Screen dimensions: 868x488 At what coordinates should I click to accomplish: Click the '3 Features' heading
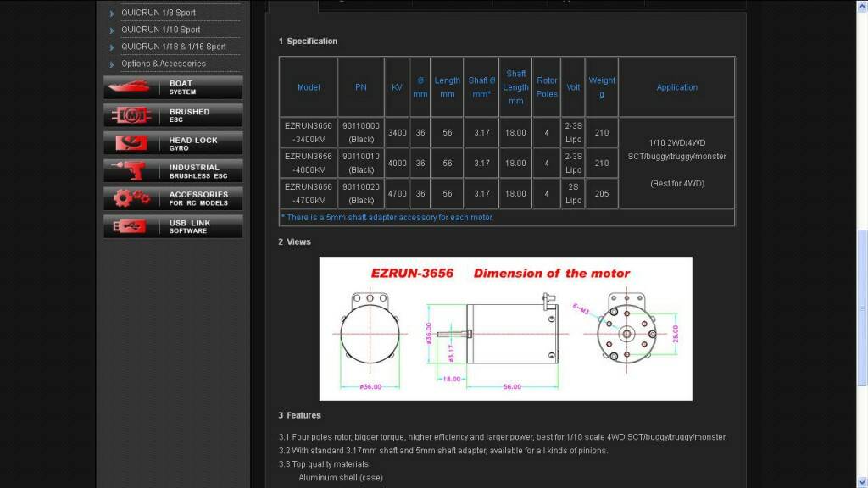(x=299, y=415)
